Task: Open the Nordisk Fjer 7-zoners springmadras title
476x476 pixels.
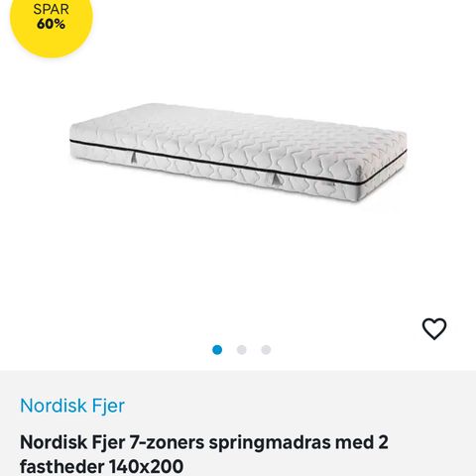Action: coord(204,454)
